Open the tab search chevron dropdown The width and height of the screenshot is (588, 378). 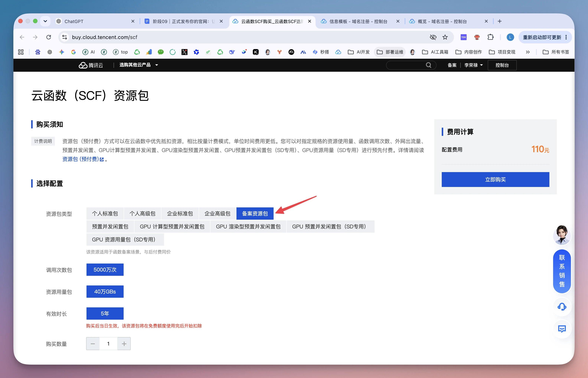[45, 21]
